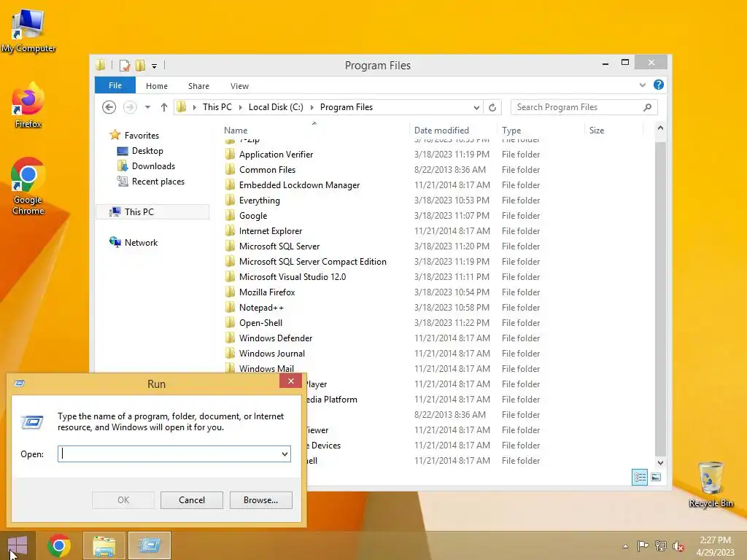Image resolution: width=747 pixels, height=560 pixels.
Task: Open the Home ribbon tab
Action: (x=157, y=86)
